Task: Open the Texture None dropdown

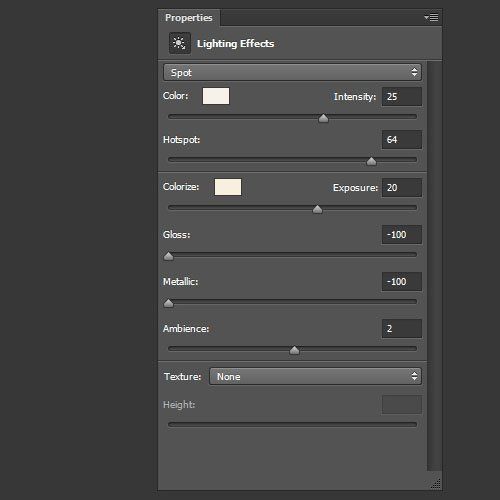Action: point(315,376)
